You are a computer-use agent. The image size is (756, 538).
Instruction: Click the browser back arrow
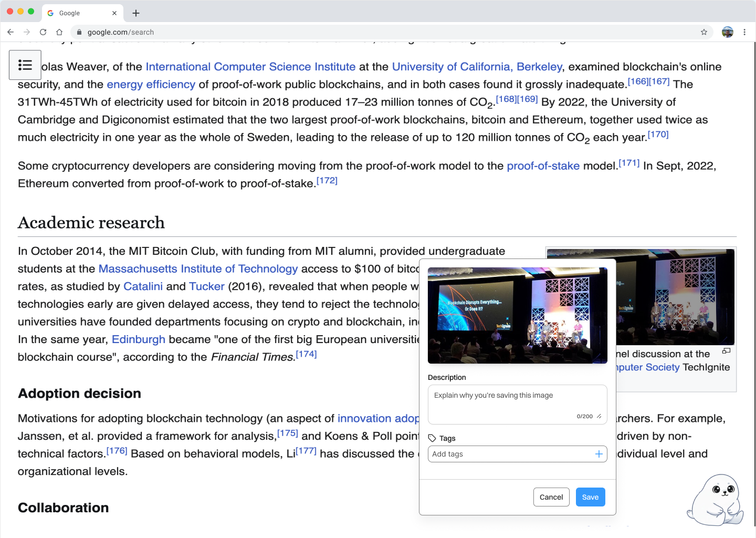point(10,32)
